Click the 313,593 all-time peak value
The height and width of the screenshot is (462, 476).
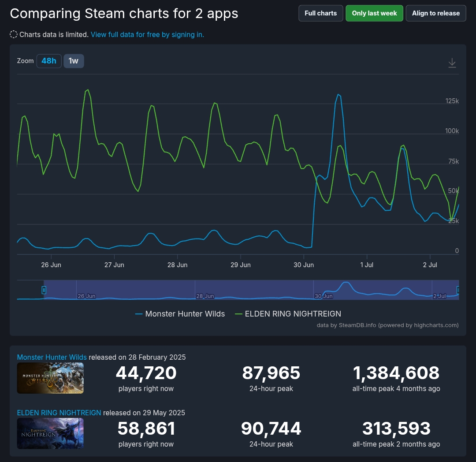tap(396, 428)
